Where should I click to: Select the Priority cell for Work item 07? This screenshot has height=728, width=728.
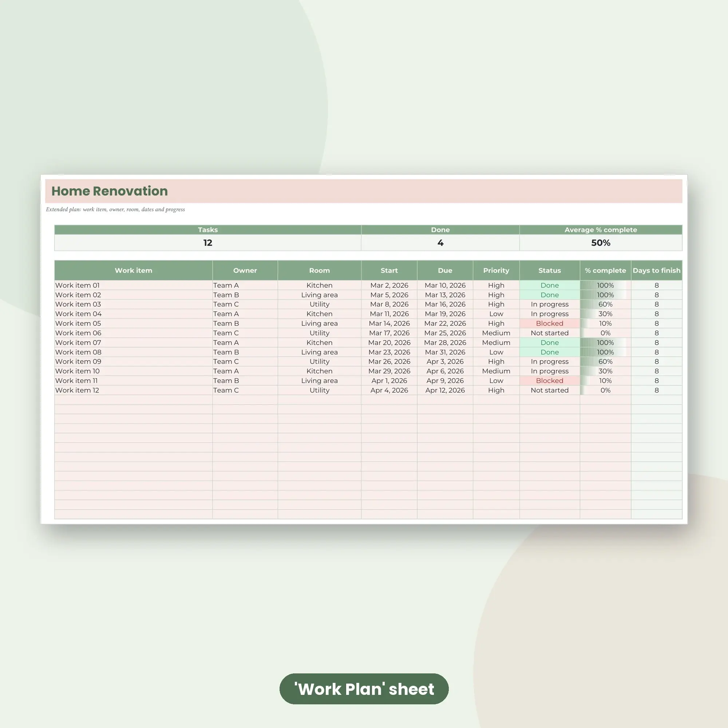pos(496,342)
